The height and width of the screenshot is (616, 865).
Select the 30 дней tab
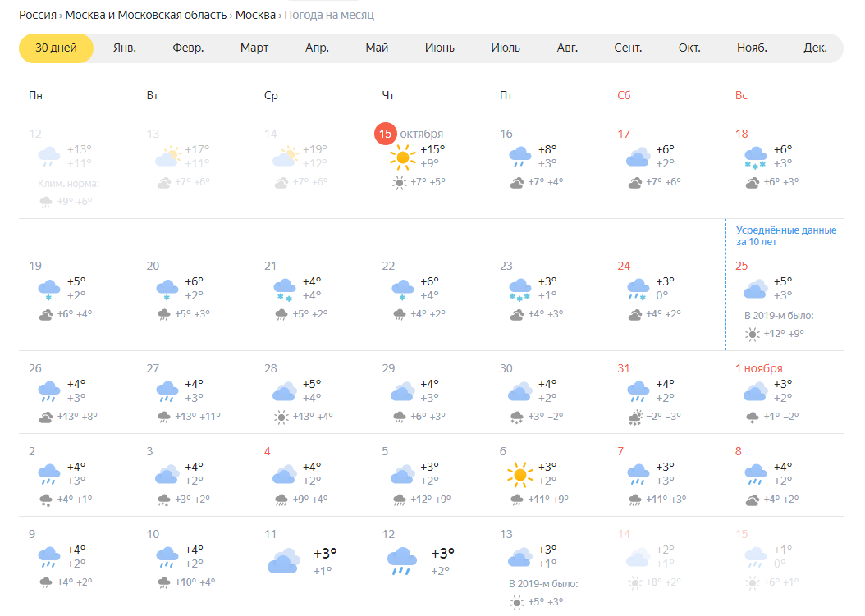tap(56, 48)
